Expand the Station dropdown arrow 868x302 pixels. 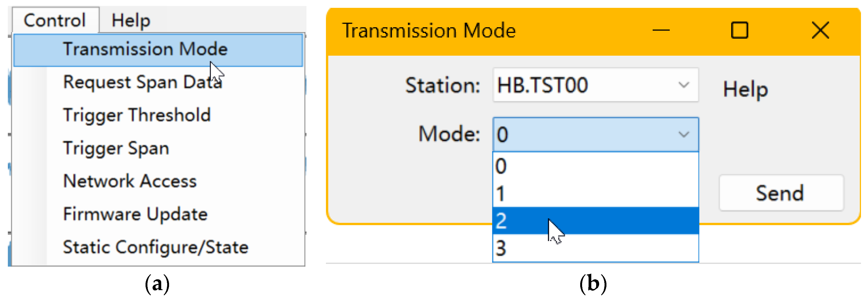coord(683,85)
